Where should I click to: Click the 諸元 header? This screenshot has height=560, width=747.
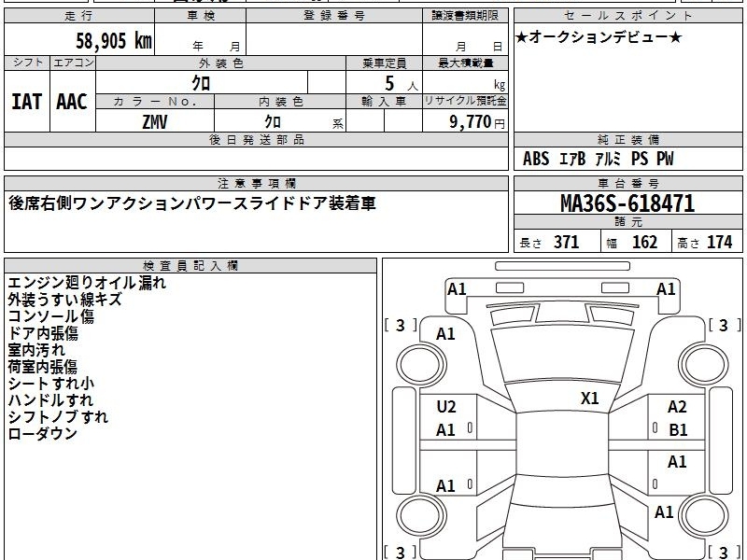627,221
